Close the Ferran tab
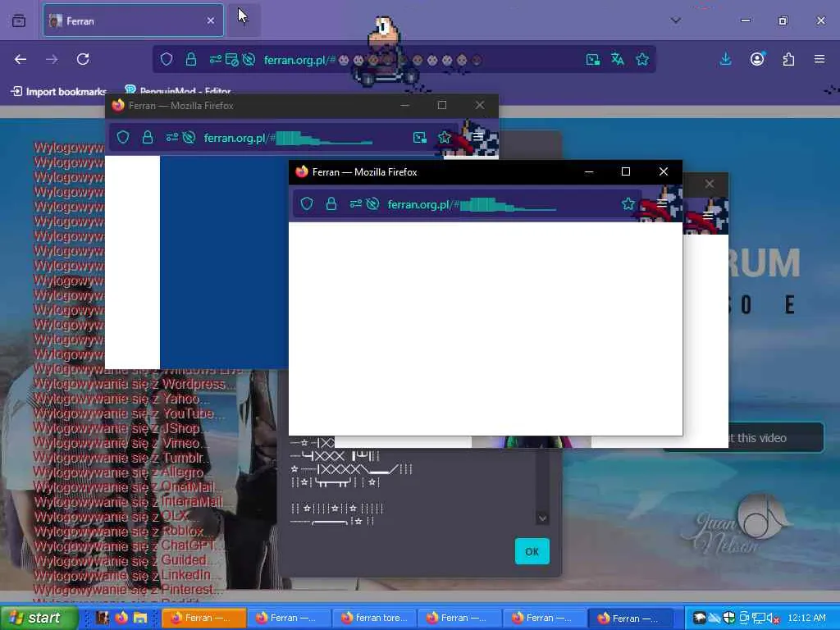Screen dimensions: 840x630 tap(211, 21)
